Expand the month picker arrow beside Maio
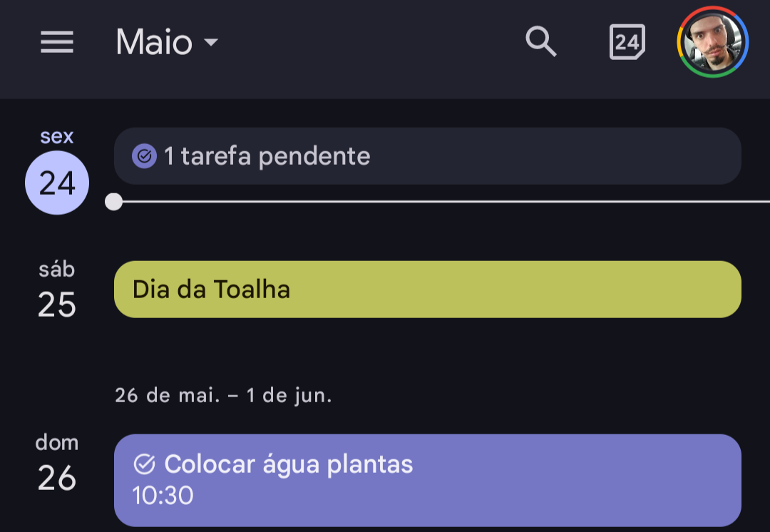The image size is (770, 532). [211, 42]
